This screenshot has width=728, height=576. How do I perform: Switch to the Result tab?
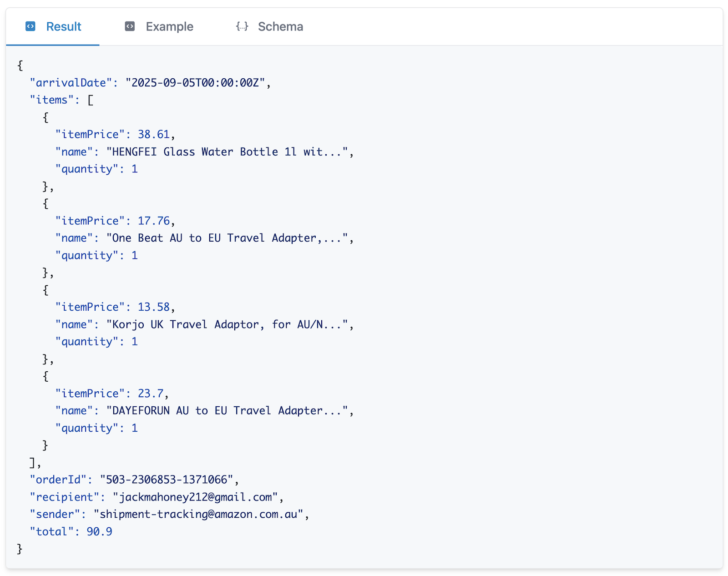(53, 26)
